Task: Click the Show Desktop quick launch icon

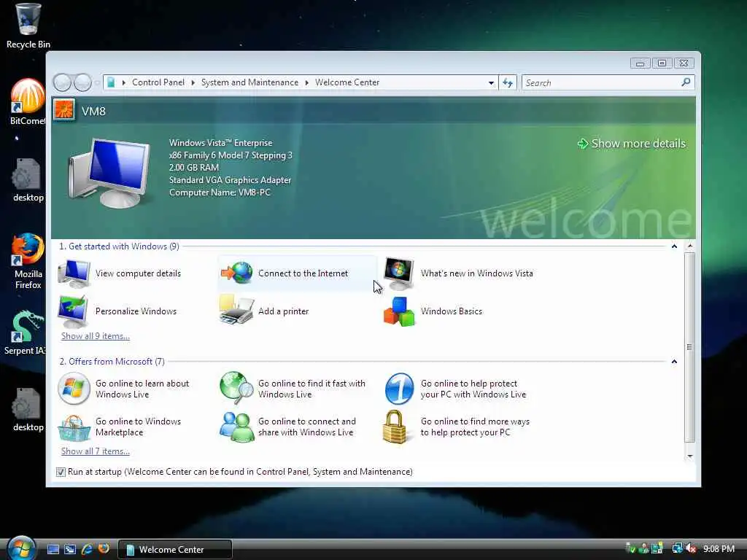Action: coord(53,549)
